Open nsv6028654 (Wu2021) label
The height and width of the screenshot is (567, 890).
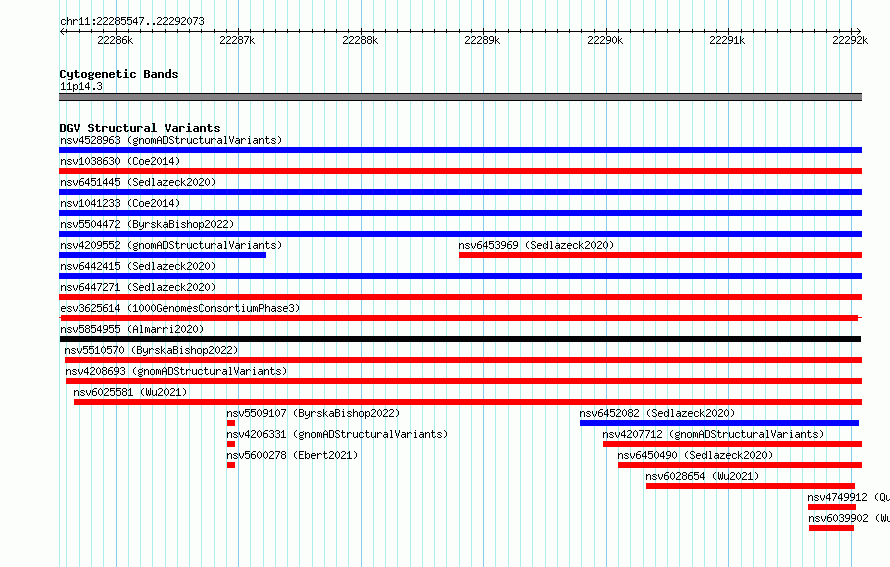pos(702,476)
